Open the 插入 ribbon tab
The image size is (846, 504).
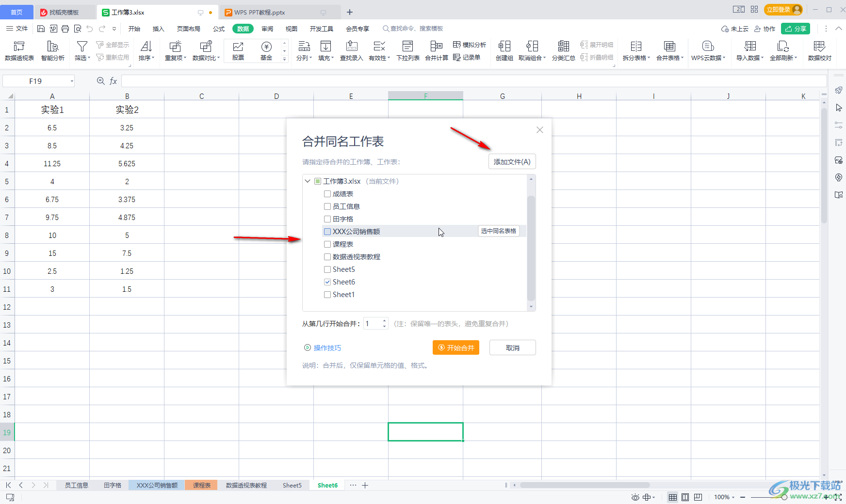(159, 29)
